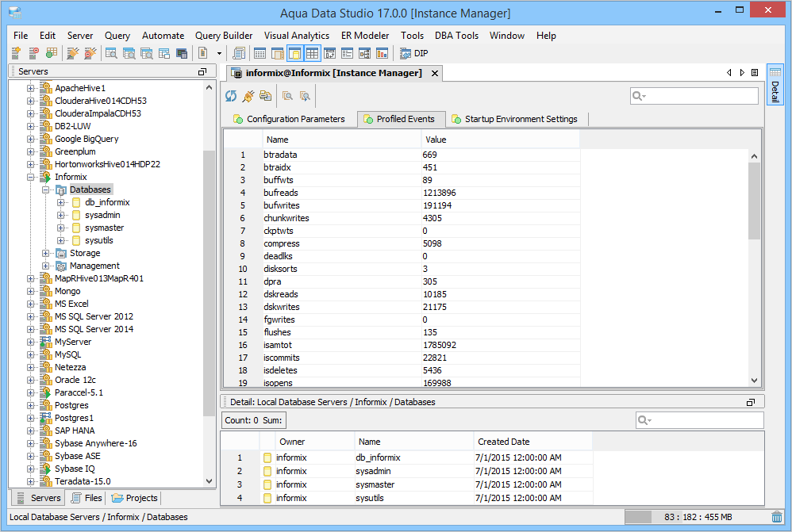Click the second find-next magnifier icon in Instance Manager

click(305, 96)
